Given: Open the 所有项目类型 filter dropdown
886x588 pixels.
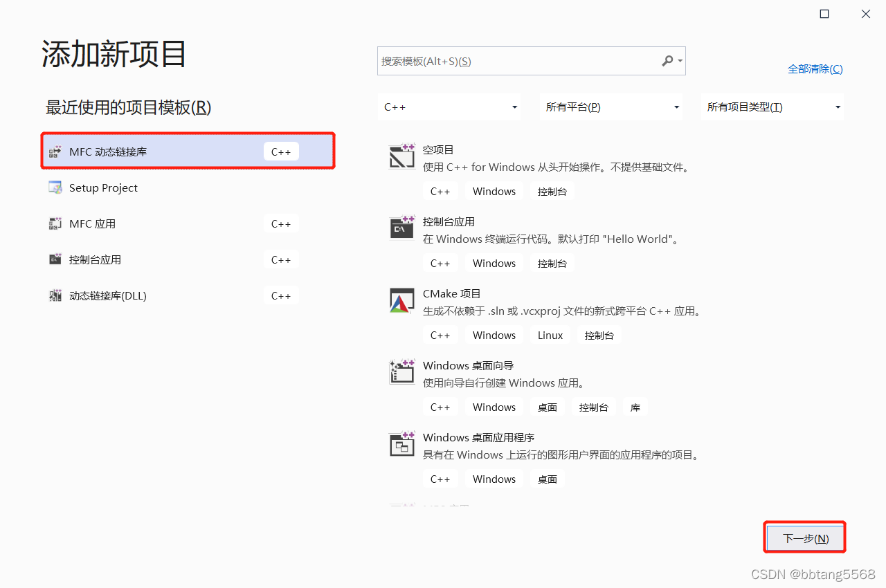Looking at the screenshot, I should pos(772,107).
